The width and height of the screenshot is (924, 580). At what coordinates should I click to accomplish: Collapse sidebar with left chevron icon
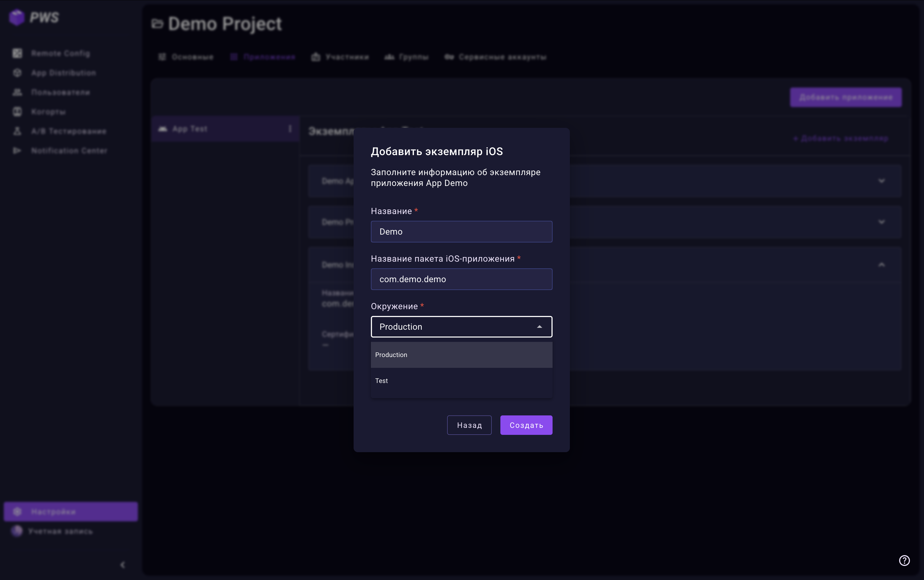coord(123,565)
